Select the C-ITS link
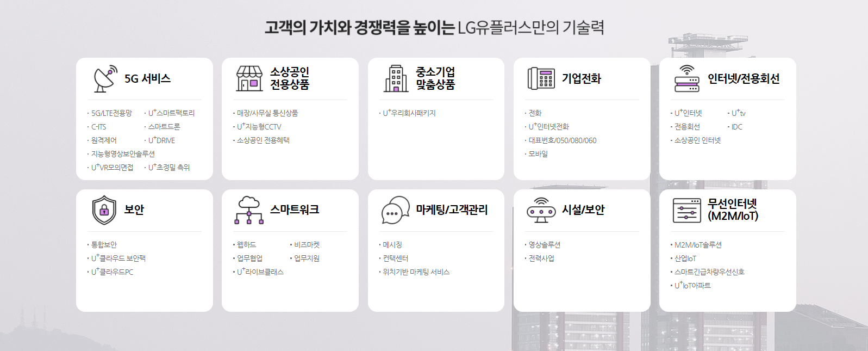Image resolution: width=868 pixels, height=351 pixels. pyautogui.click(x=98, y=127)
